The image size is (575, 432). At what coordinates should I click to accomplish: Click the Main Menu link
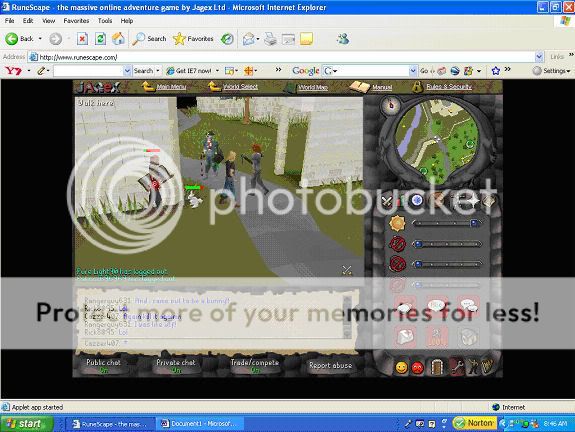tap(171, 87)
